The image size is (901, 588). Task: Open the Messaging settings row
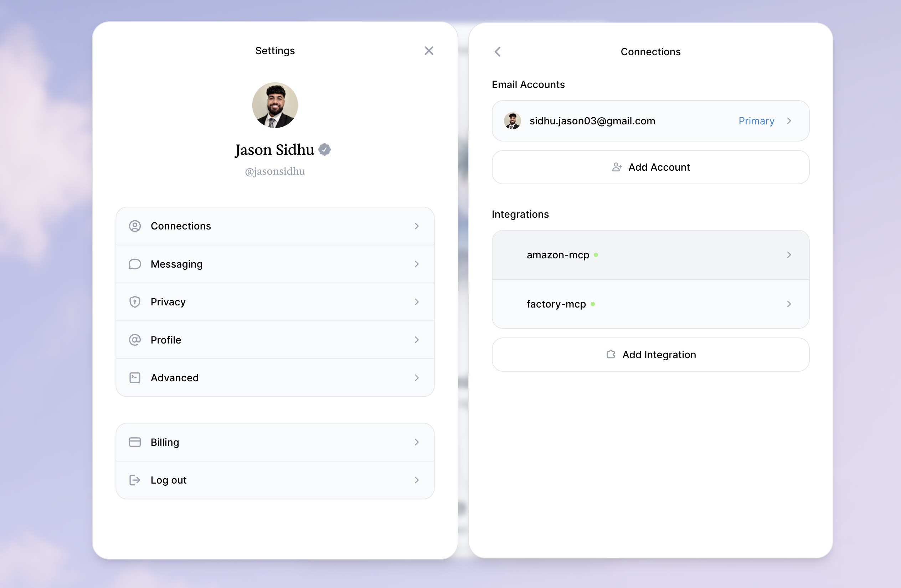[275, 264]
